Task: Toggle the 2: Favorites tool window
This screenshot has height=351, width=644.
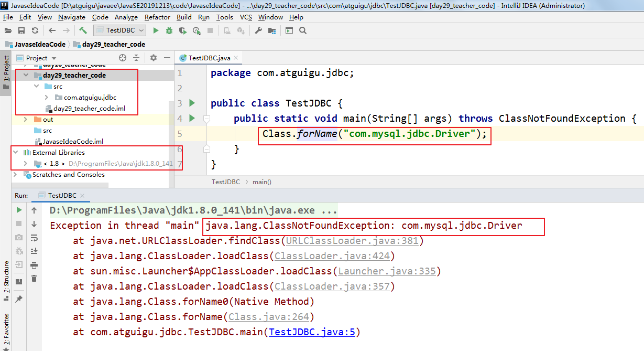Action: [6, 331]
